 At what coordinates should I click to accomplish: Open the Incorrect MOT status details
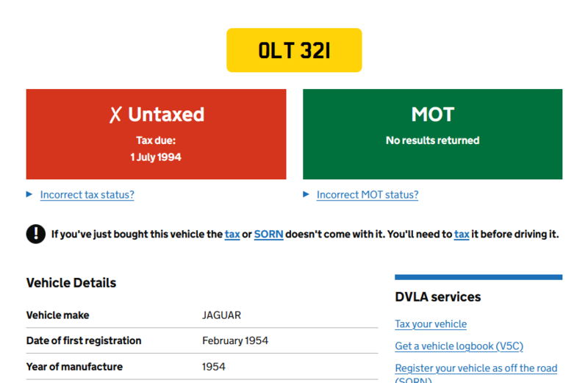[x=367, y=195]
